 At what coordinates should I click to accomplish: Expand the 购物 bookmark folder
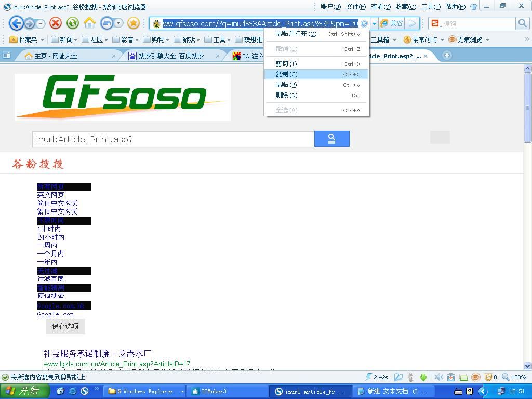pos(156,39)
